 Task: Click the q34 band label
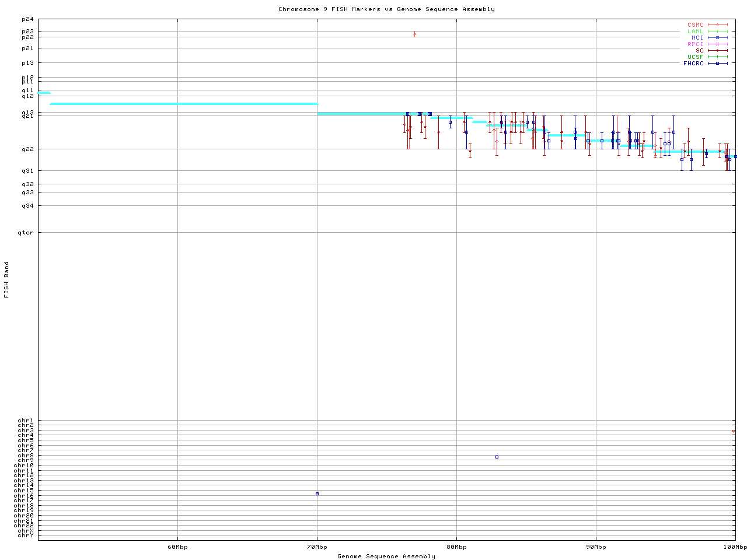[x=27, y=205]
